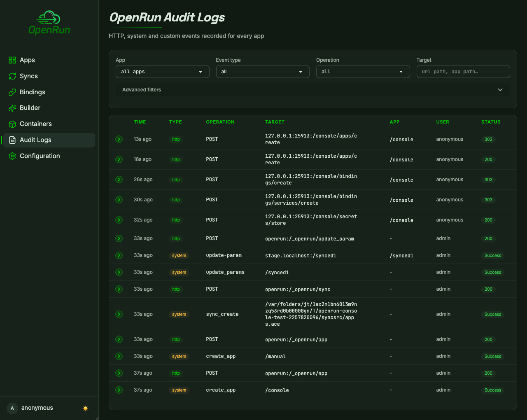Open the Containers page
Screen dimensions: 527x420
49,124
